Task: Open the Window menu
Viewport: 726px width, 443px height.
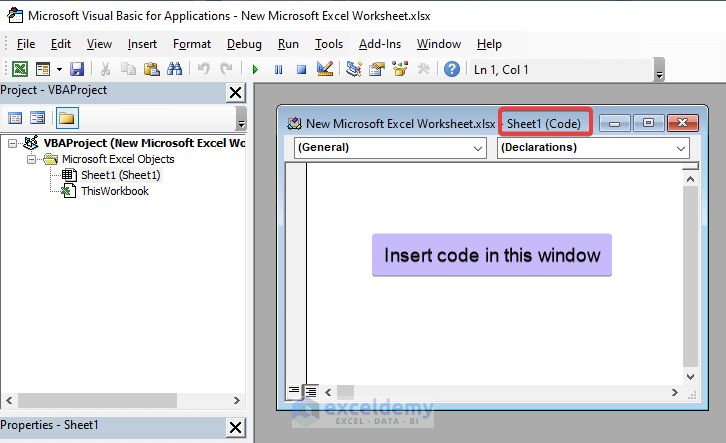Action: click(438, 44)
